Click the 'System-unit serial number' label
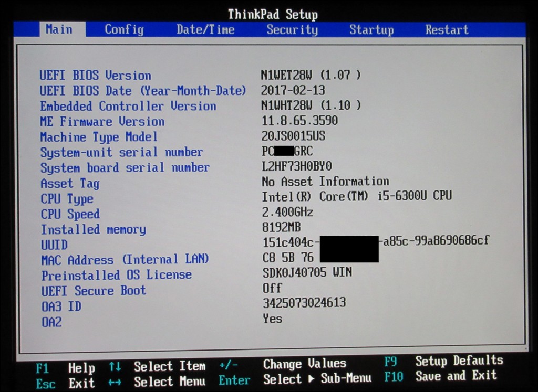538x392 pixels. pyautogui.click(x=121, y=152)
